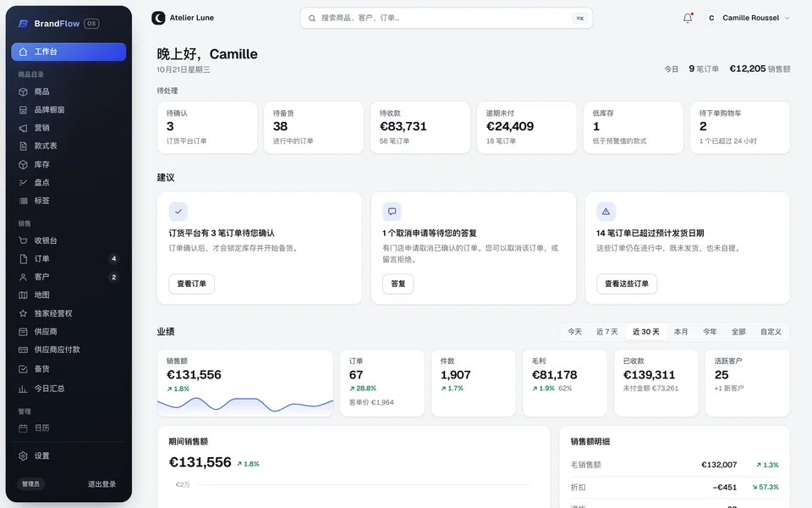This screenshot has height=508, width=812.
Task: Open the 待下单购物车 card
Action: 740,128
